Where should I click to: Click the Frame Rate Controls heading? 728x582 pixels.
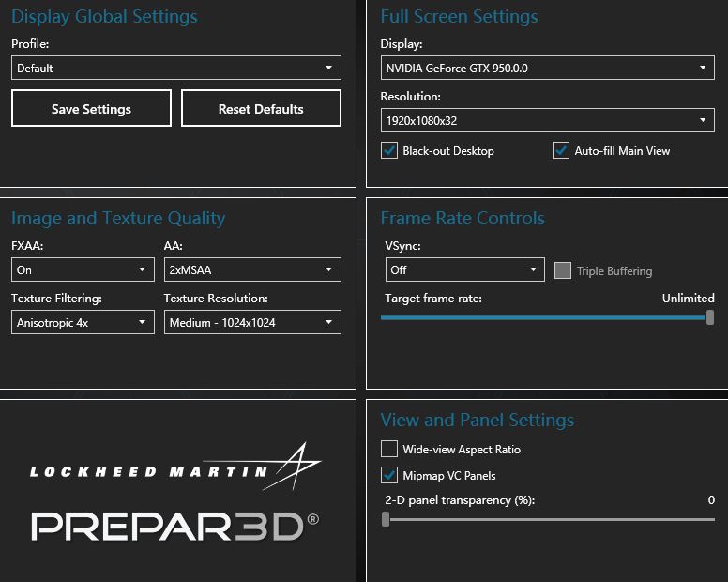pos(463,219)
